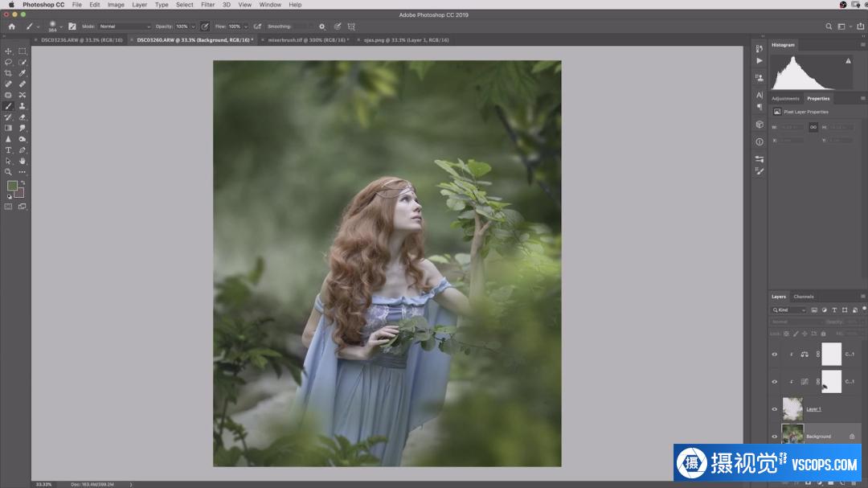This screenshot has height=488, width=868.
Task: Click the foreground color swatch
Action: (x=11, y=187)
